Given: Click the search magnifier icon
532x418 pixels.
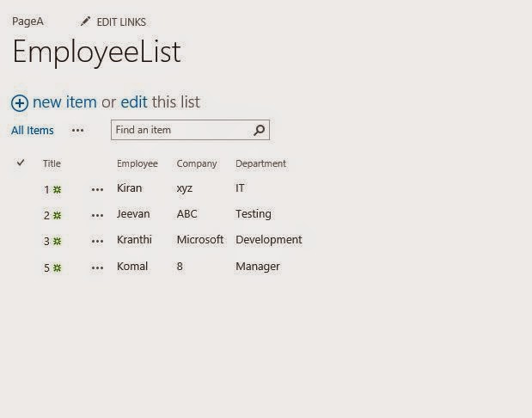Looking at the screenshot, I should (260, 130).
